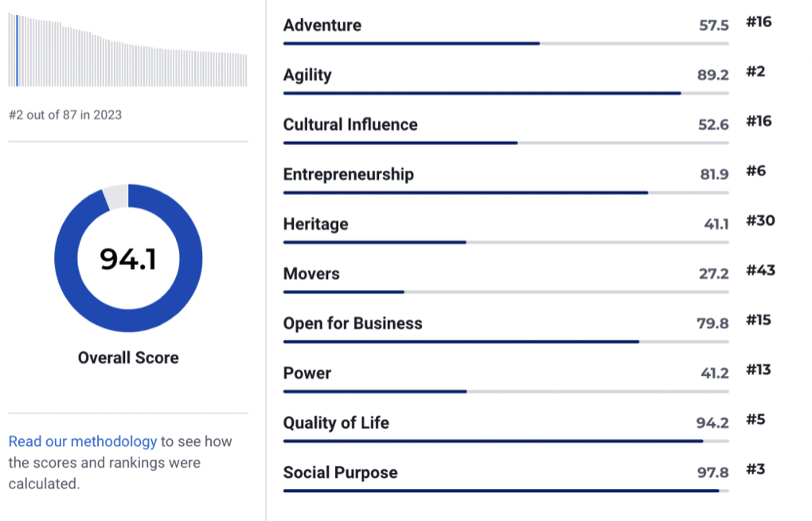Open the 'Read our methodology' link
The width and height of the screenshot is (812, 521).
coord(83,441)
